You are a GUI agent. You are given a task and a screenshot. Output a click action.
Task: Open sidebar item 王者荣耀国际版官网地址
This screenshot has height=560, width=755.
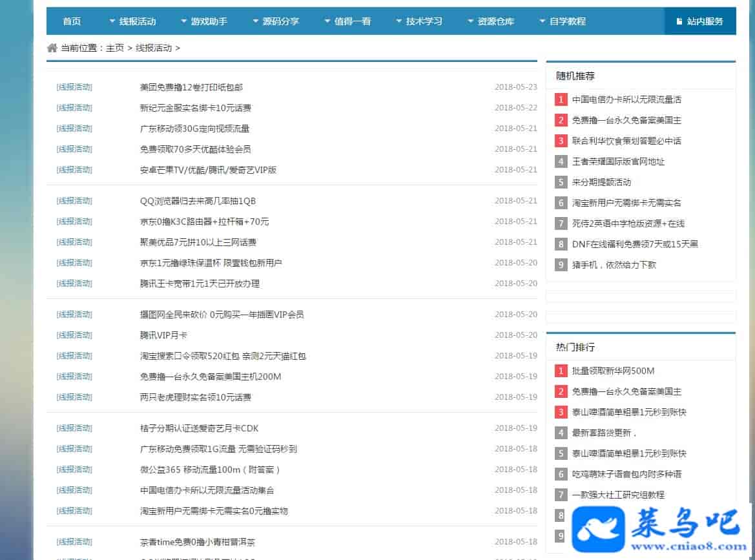point(618,161)
